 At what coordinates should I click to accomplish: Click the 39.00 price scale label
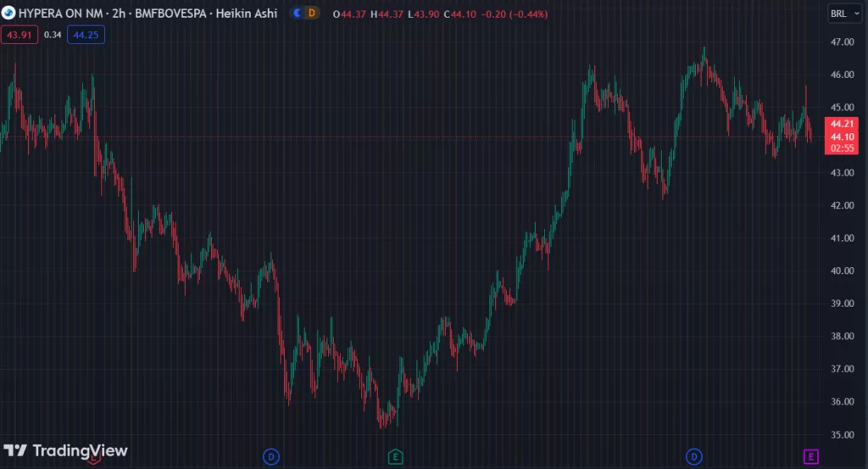[x=842, y=304]
